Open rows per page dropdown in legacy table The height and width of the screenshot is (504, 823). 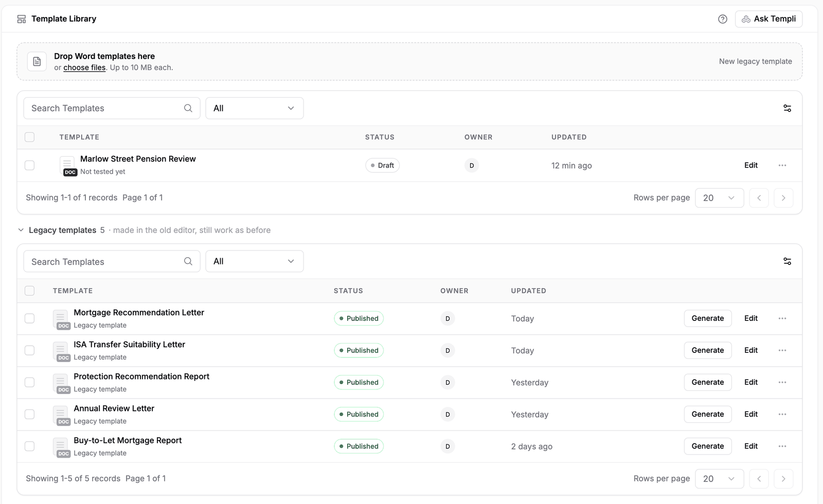(719, 479)
